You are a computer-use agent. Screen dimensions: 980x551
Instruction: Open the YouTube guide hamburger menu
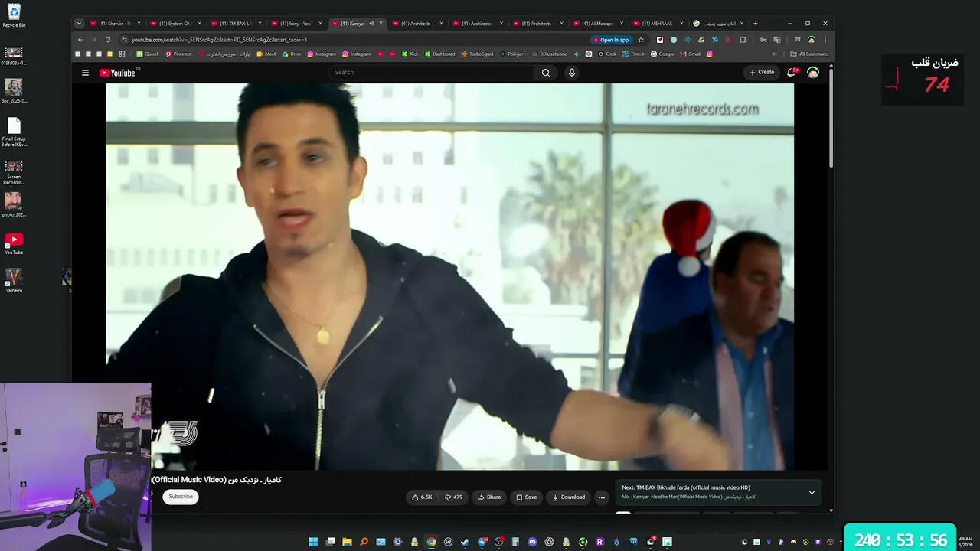point(85,73)
